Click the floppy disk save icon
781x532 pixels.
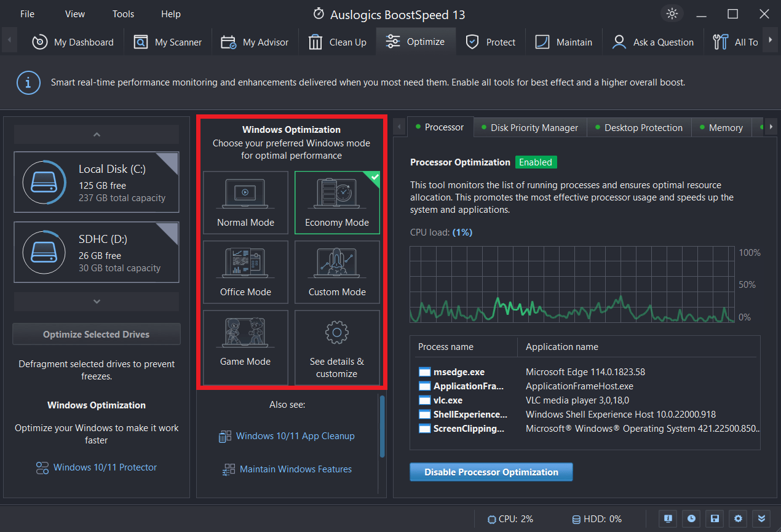(x=715, y=518)
